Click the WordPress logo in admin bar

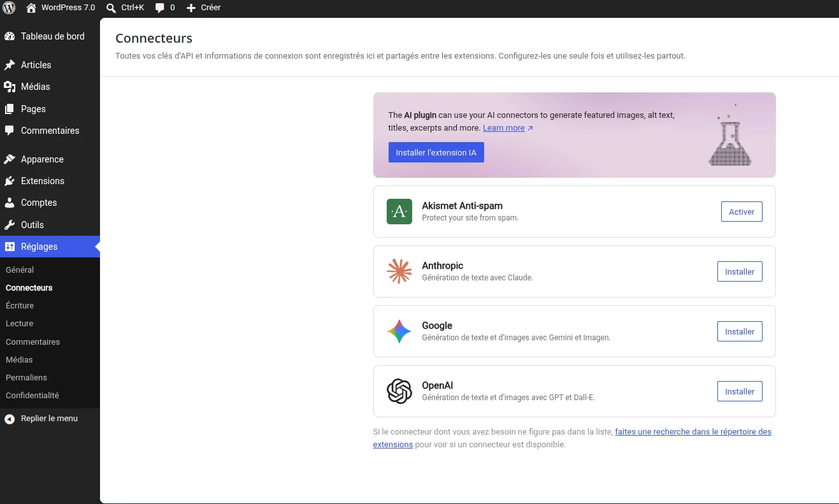9,8
